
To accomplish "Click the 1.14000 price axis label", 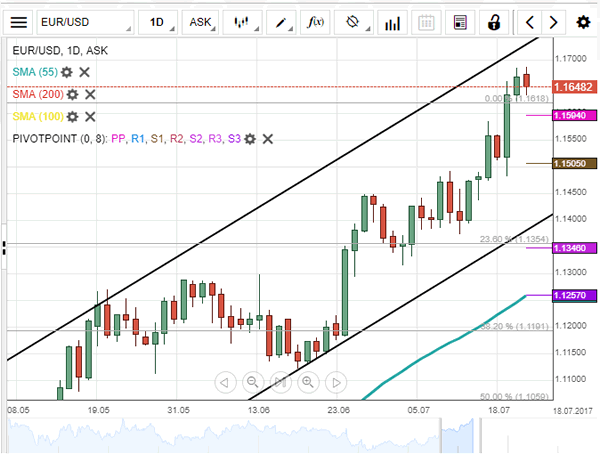I will tap(571, 219).
